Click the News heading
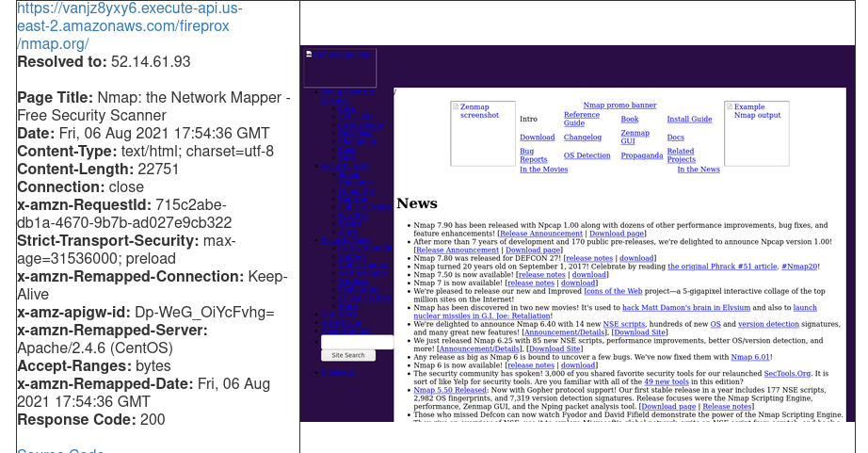 click(x=417, y=203)
